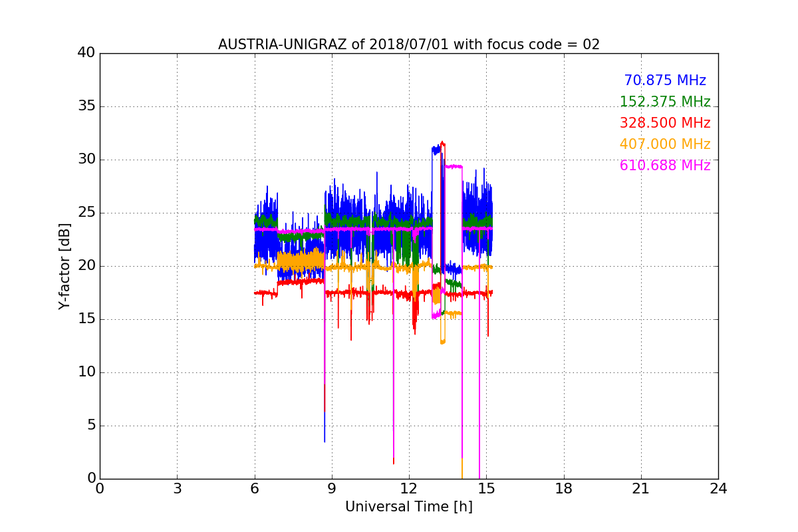
Task: Select the "610.688 MHz" magenta legend label
Action: (x=665, y=166)
